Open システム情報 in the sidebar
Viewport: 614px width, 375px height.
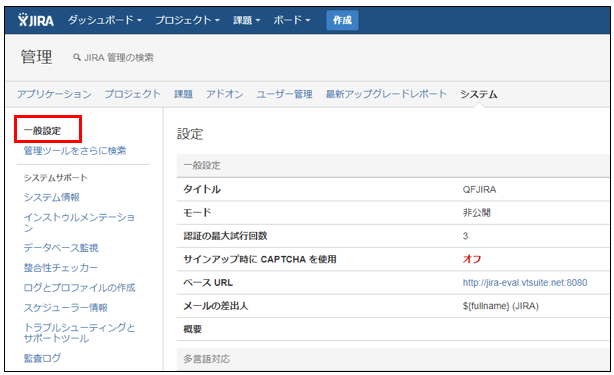pyautogui.click(x=52, y=197)
